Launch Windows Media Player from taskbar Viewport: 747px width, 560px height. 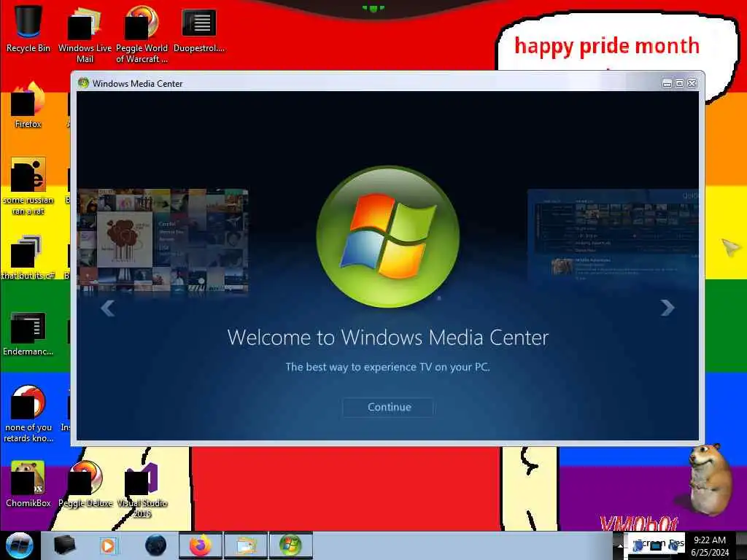(108, 545)
